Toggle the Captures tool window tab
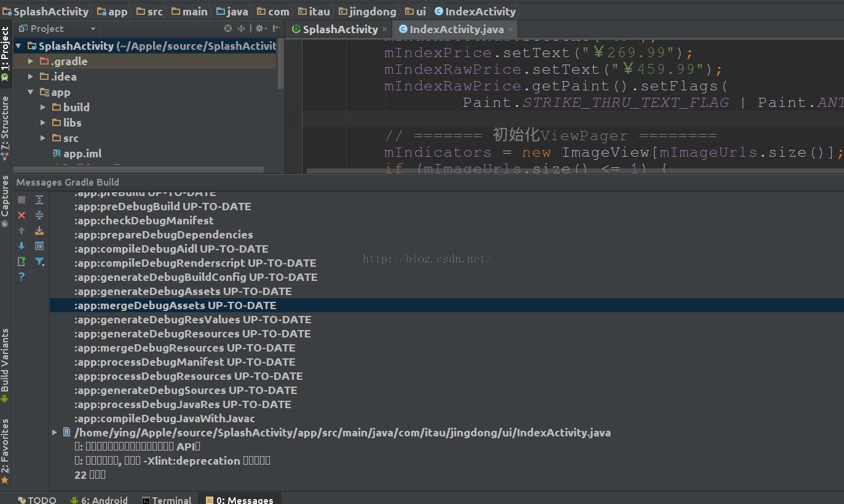Screen dimensions: 844x504 [x=6, y=201]
